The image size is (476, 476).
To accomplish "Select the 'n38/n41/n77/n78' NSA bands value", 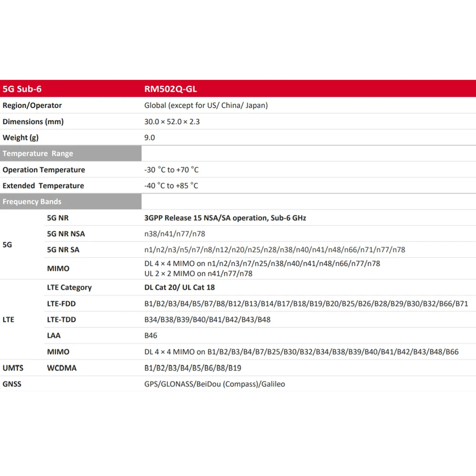I will click(x=175, y=234).
